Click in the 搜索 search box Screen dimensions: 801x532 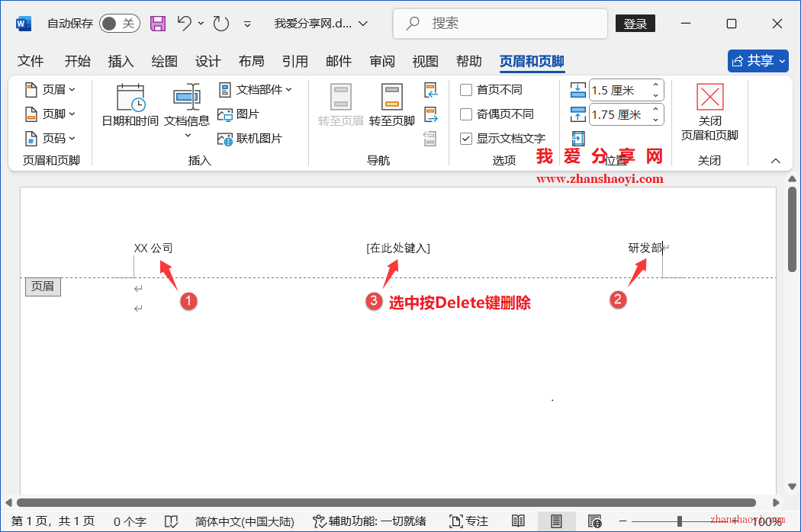click(x=500, y=24)
